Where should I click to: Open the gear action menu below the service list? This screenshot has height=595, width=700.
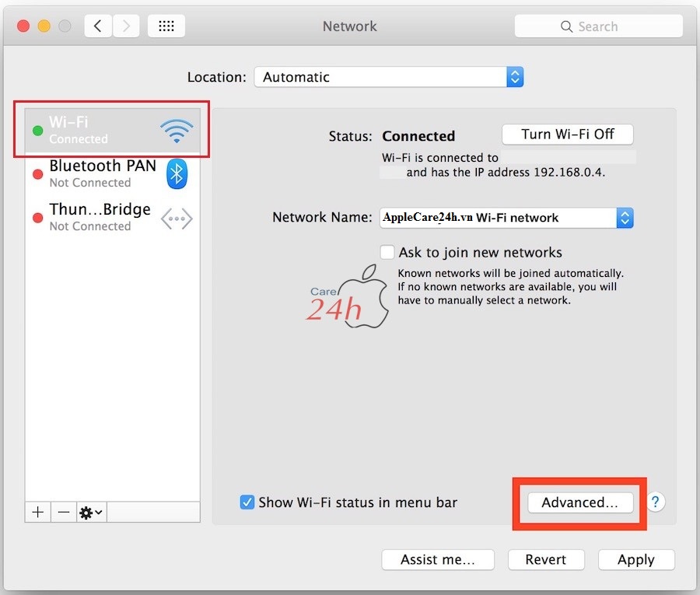(92, 512)
